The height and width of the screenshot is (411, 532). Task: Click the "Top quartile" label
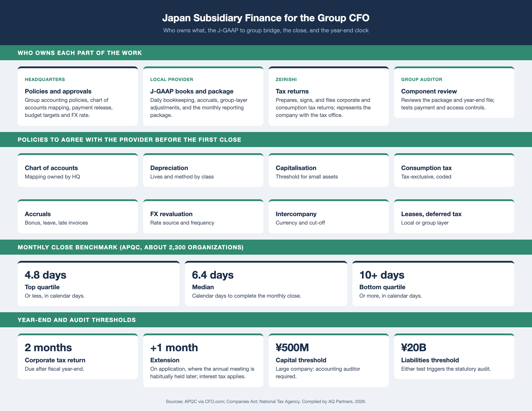[x=42, y=287]
